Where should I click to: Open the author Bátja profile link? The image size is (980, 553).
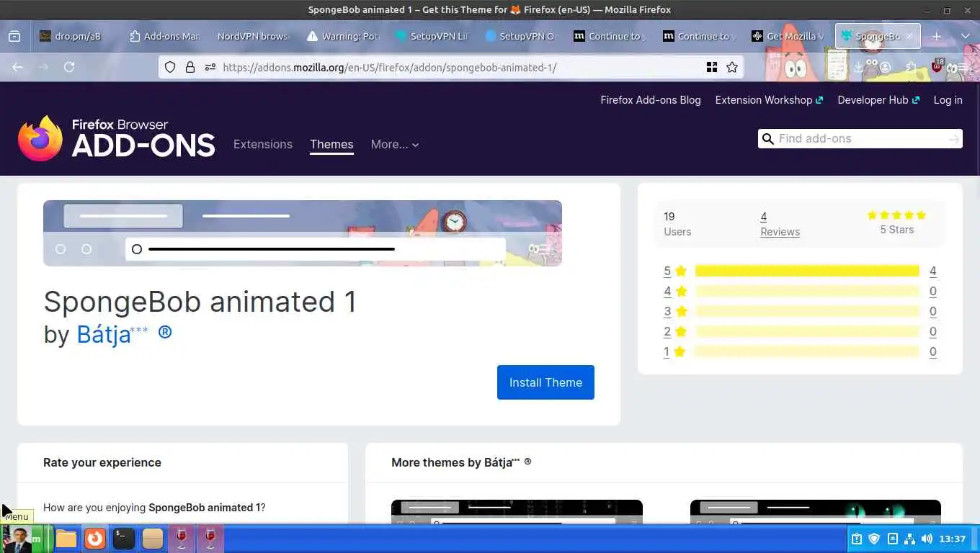pyautogui.click(x=124, y=334)
